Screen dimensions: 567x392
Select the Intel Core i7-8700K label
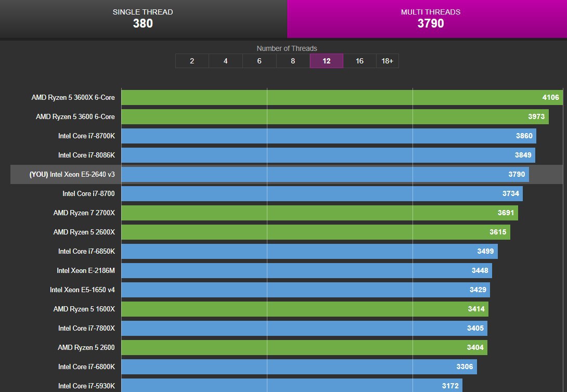[x=86, y=136]
